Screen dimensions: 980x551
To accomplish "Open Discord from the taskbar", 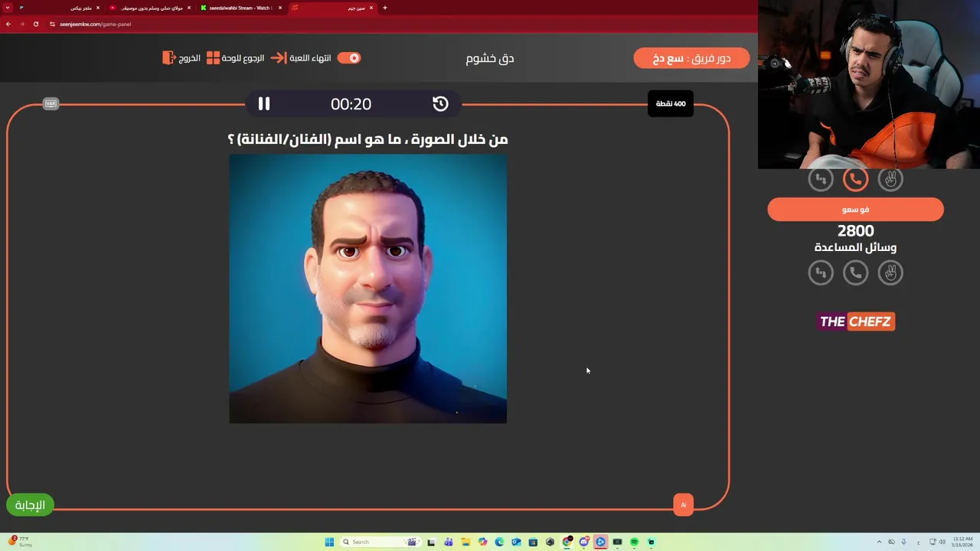I will click(x=583, y=542).
